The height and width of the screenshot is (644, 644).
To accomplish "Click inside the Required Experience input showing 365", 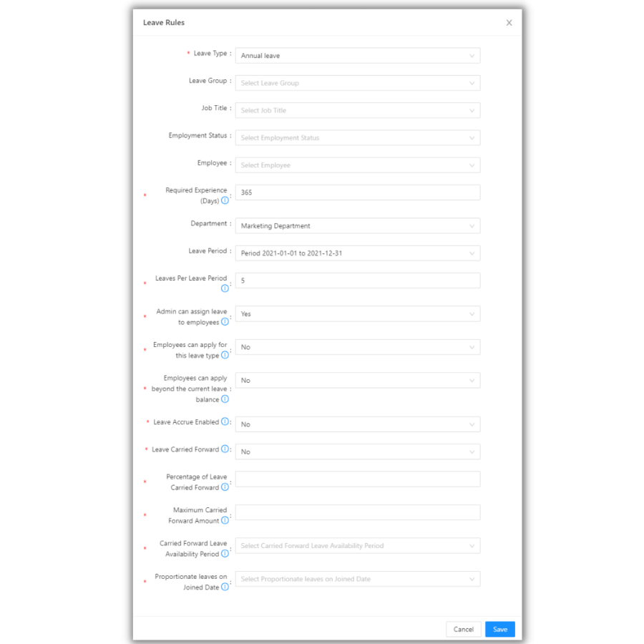I will click(358, 192).
